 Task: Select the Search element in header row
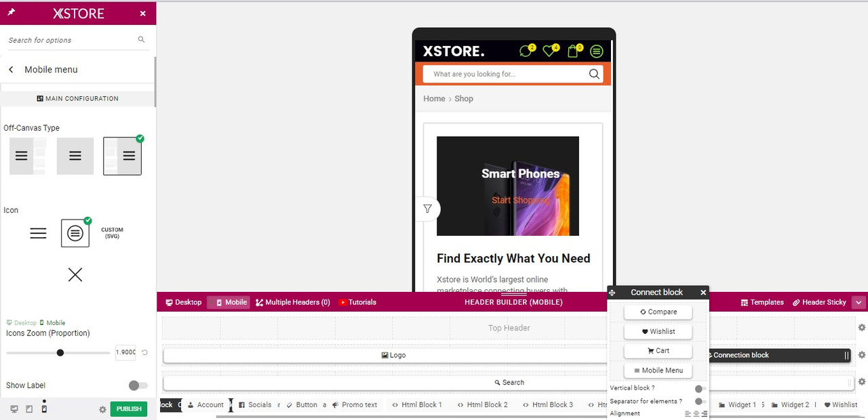[x=508, y=383]
